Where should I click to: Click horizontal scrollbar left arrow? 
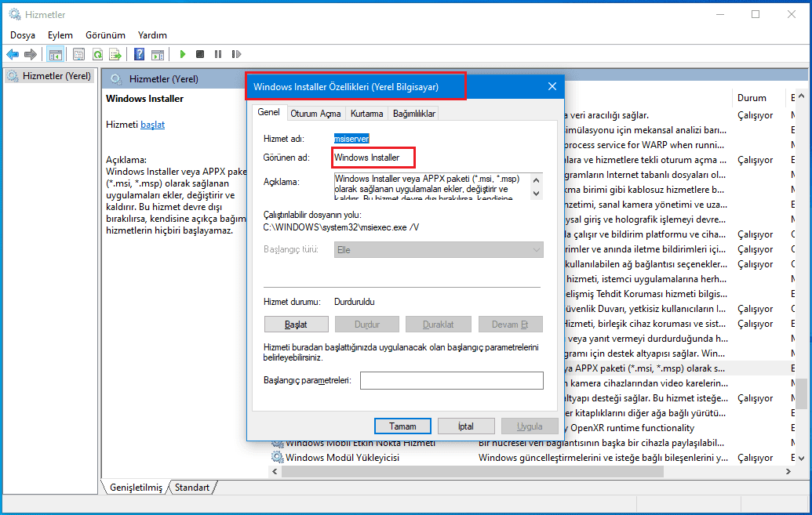pyautogui.click(x=275, y=472)
